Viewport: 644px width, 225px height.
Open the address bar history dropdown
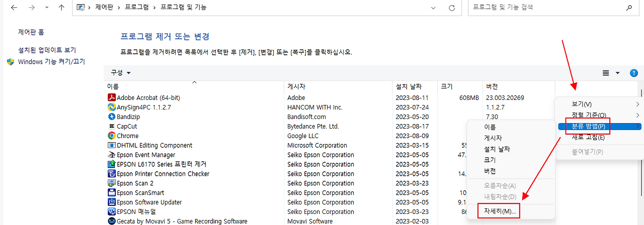(433, 8)
